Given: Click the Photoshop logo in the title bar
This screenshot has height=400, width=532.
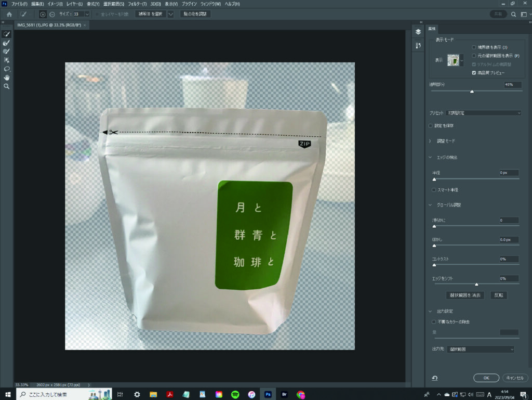Looking at the screenshot, I should (x=4, y=4).
